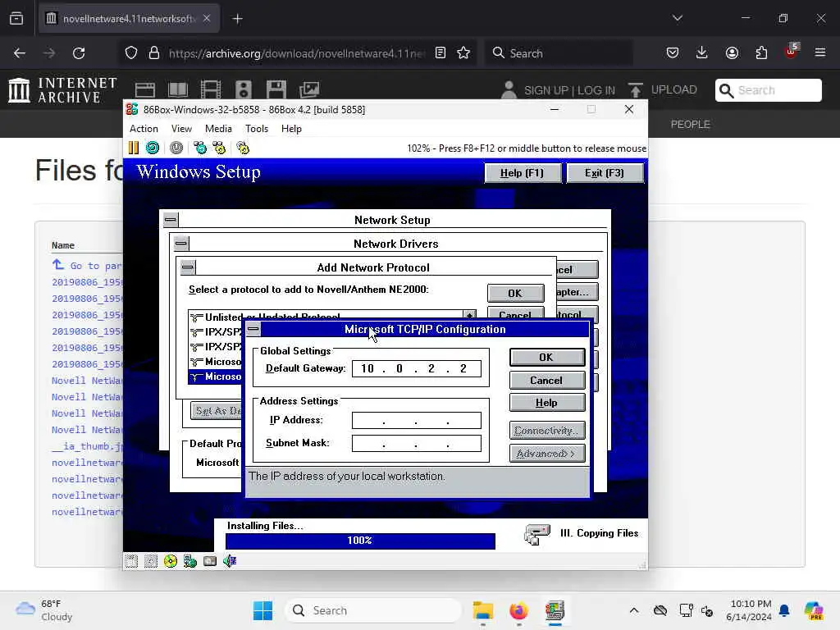Viewport: 840px width, 630px height.
Task: Select Unlisted or Updated Protocol list row
Action: coord(326,317)
